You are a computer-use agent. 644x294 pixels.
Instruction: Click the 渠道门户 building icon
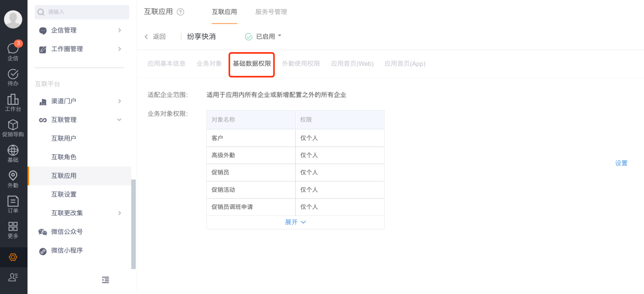coord(43,102)
